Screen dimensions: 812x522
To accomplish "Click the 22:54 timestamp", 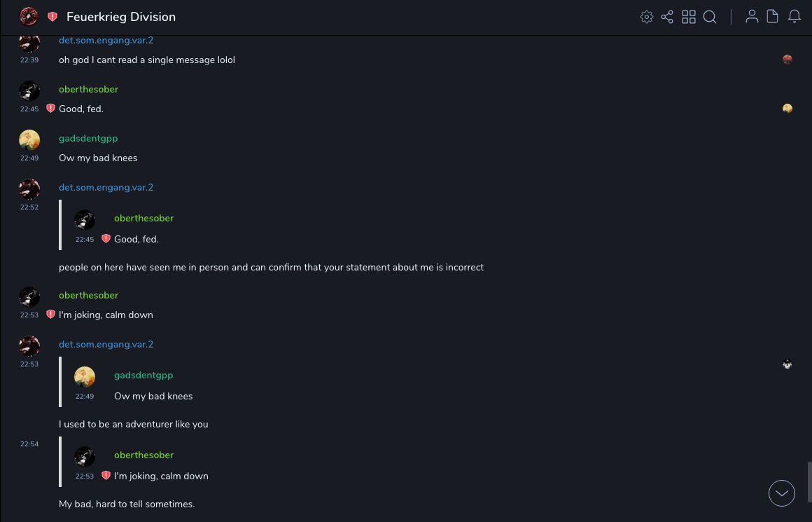I will coord(29,444).
